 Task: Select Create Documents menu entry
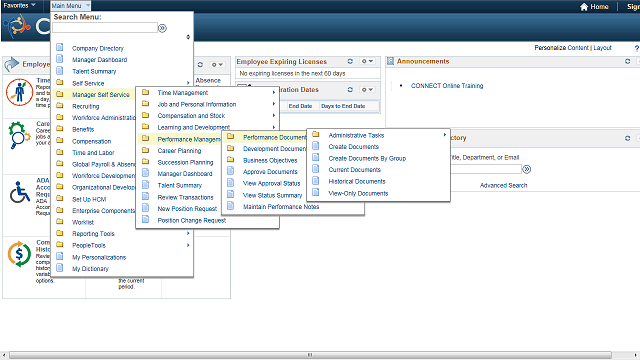353,147
